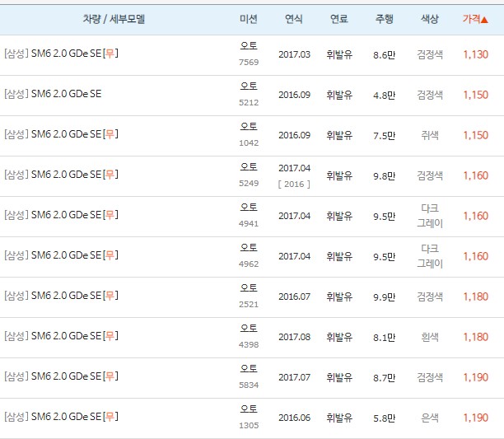Screen dimensions: 504x439
Task: Click the 휘발유 cell in row 7569
Action: (x=339, y=54)
